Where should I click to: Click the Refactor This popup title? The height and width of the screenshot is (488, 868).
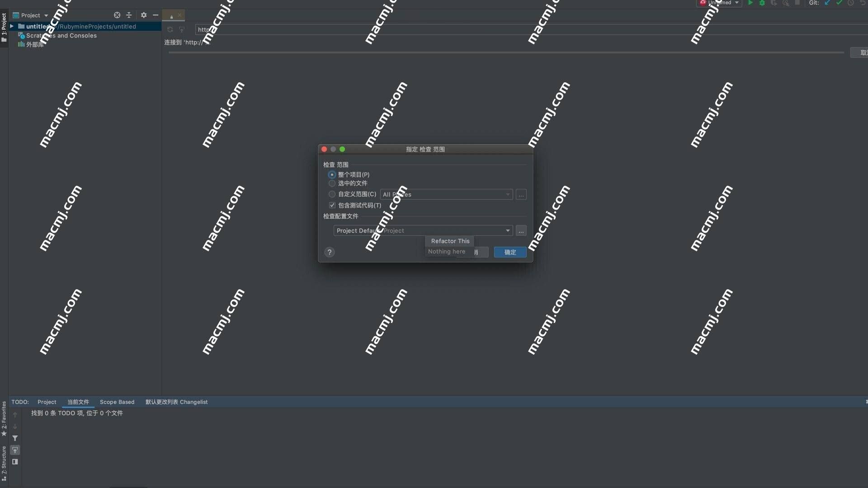pyautogui.click(x=450, y=241)
